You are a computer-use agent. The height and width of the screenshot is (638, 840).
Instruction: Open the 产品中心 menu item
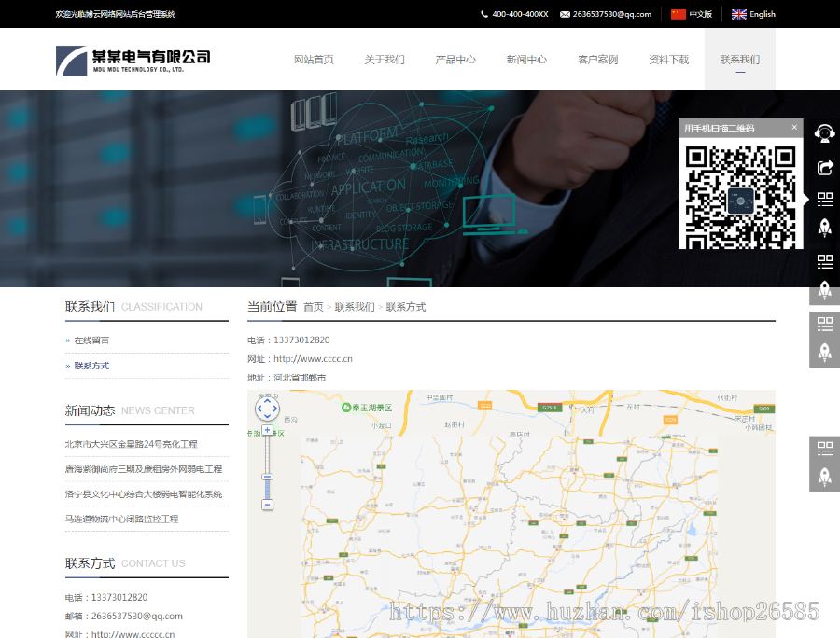455,58
